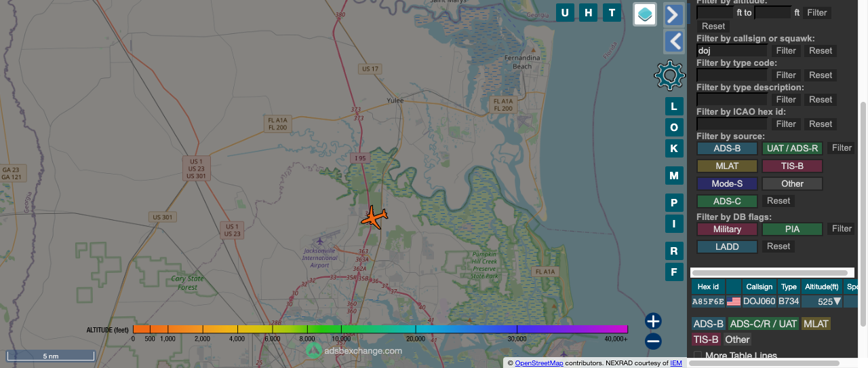
Task: Sort table by Type column
Action: pyautogui.click(x=788, y=287)
